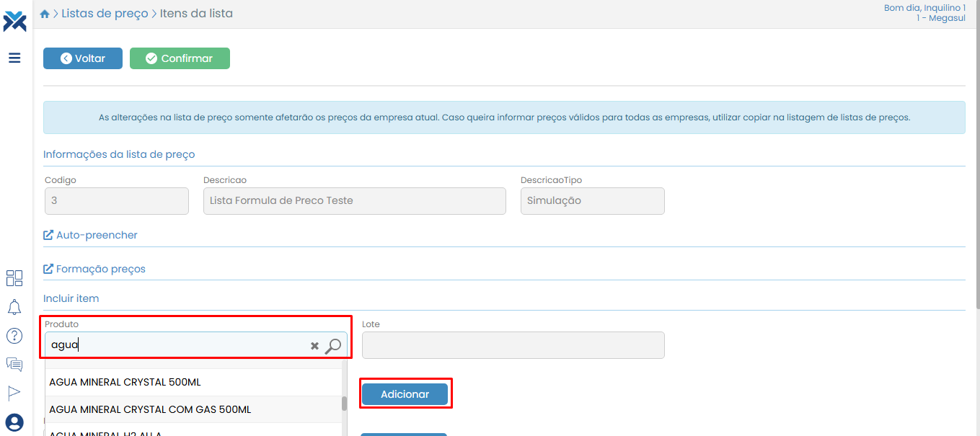Click the play triangle icon in the sidebar
This screenshot has height=436, width=980.
tap(14, 393)
